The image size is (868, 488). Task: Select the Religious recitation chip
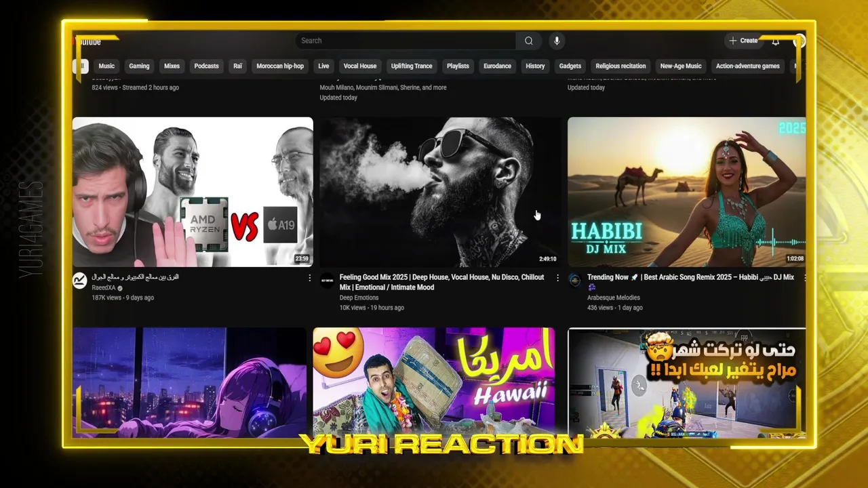620,66
